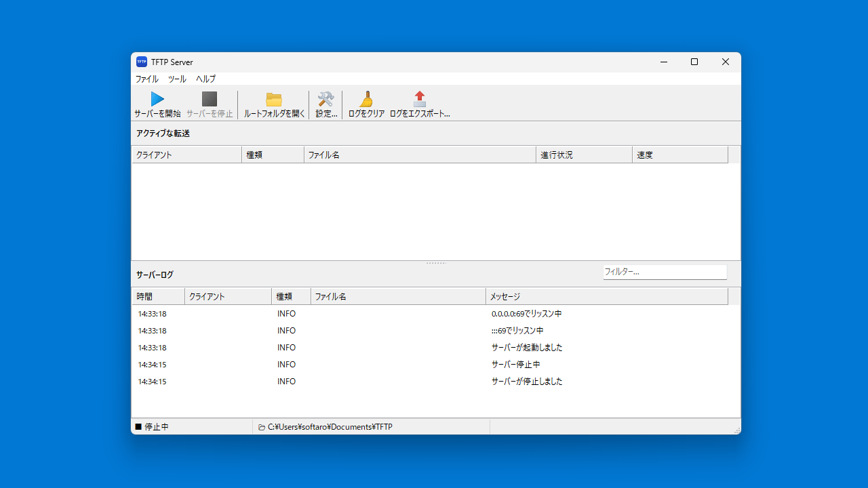Sort active transfers by クライアント column
Image resolution: width=868 pixels, height=488 pixels.
186,155
